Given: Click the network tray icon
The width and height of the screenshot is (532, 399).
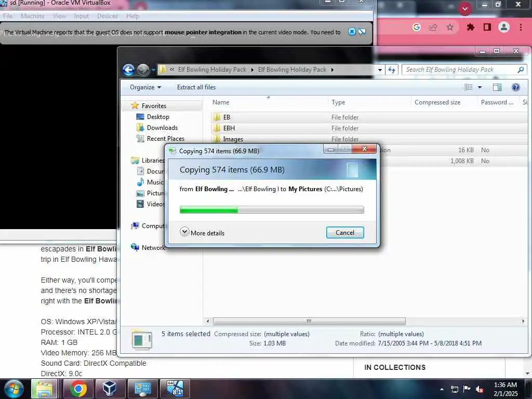Looking at the screenshot, I should (x=454, y=389).
